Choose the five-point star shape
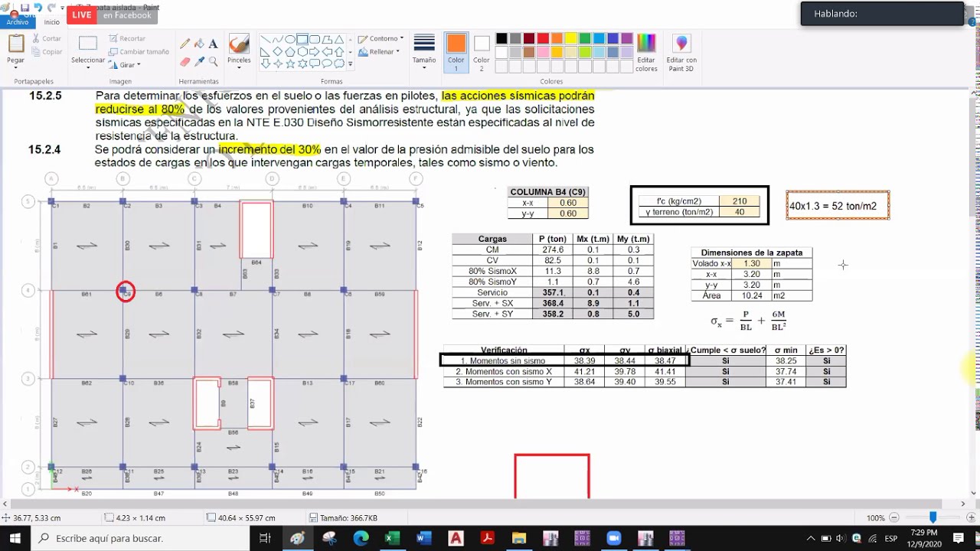Screen dimensions: 980x551 (290, 64)
